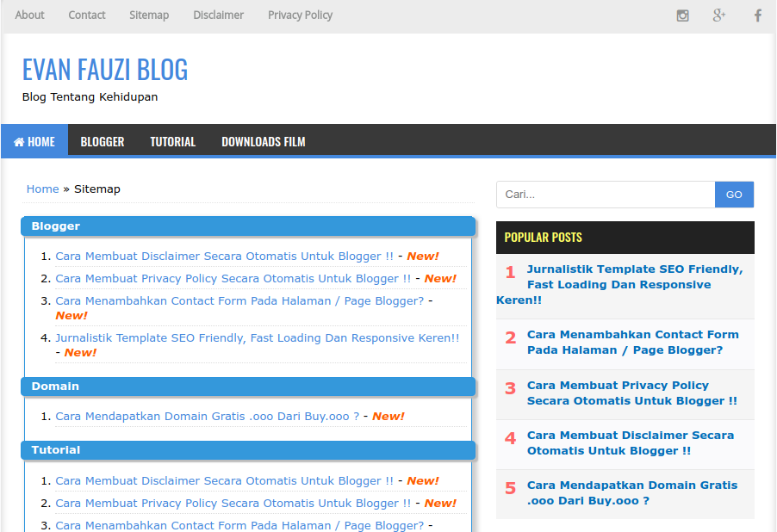Click the GO search button

(x=734, y=195)
